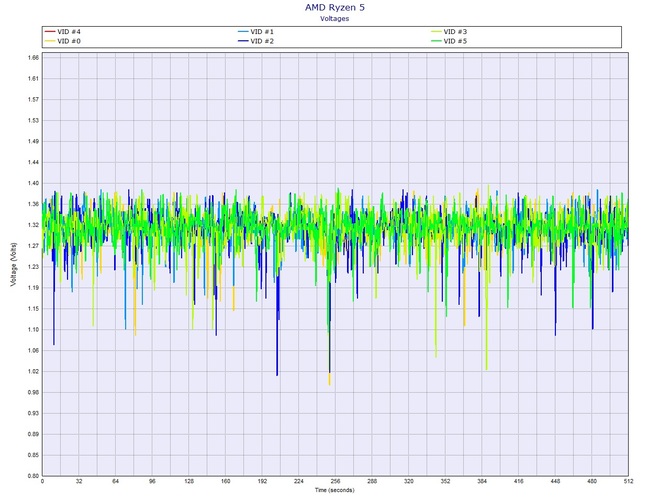Click the VID #4 legend entry
This screenshot has height=502, width=670.
point(62,32)
